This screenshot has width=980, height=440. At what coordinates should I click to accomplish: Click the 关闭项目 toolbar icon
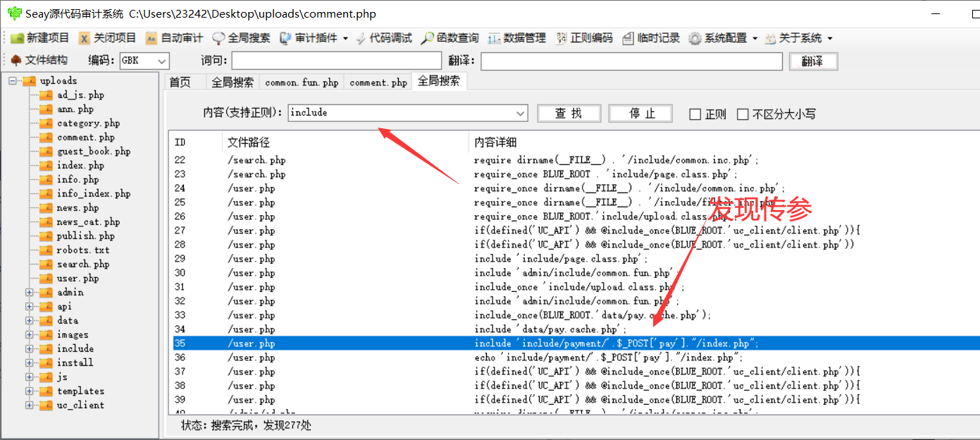(85, 38)
